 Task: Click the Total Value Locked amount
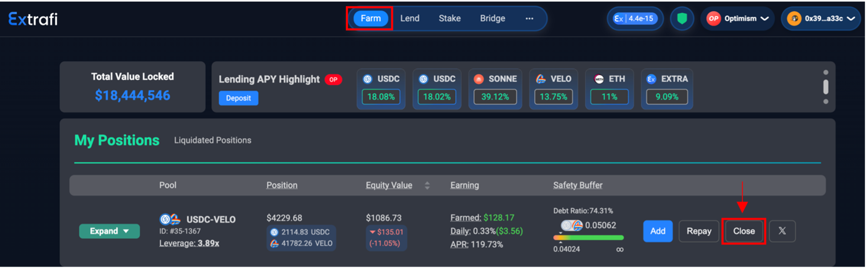(133, 95)
